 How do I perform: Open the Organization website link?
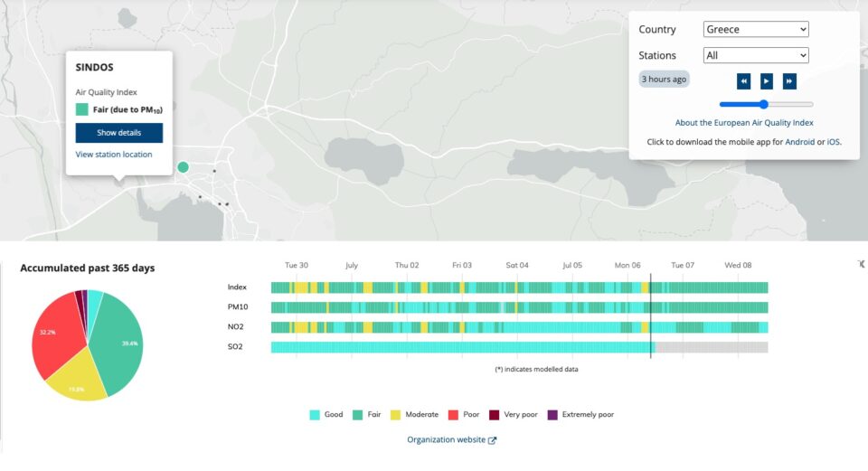click(446, 439)
